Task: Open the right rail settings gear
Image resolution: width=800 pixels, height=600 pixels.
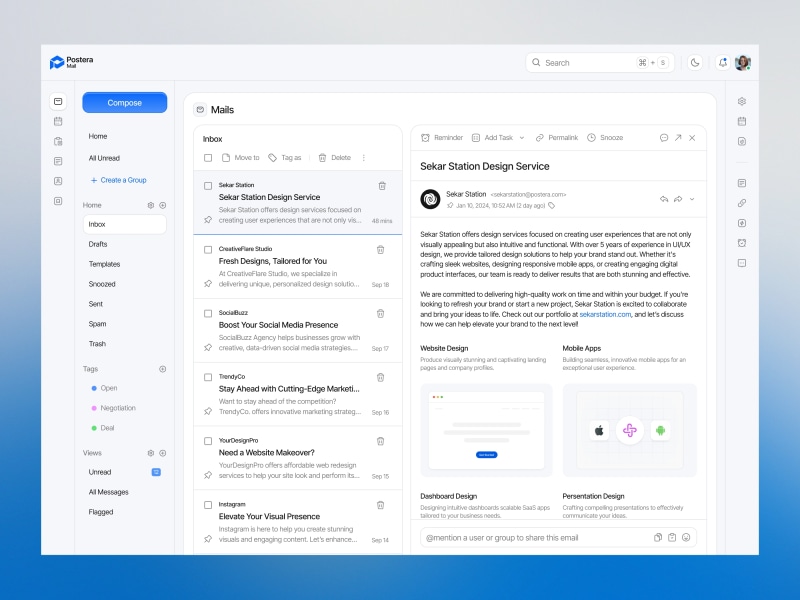Action: (x=742, y=102)
